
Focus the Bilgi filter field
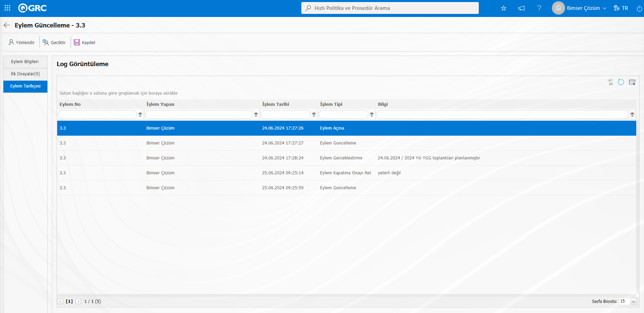(x=503, y=115)
